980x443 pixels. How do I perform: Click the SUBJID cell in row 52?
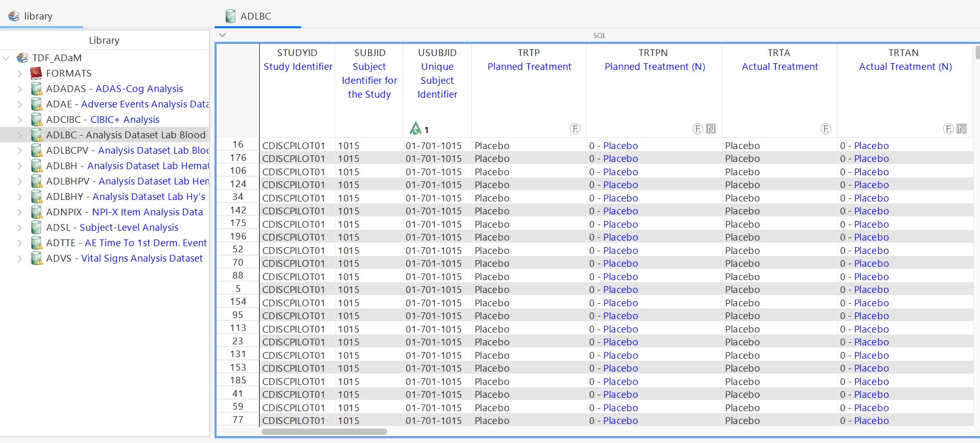pyautogui.click(x=369, y=250)
